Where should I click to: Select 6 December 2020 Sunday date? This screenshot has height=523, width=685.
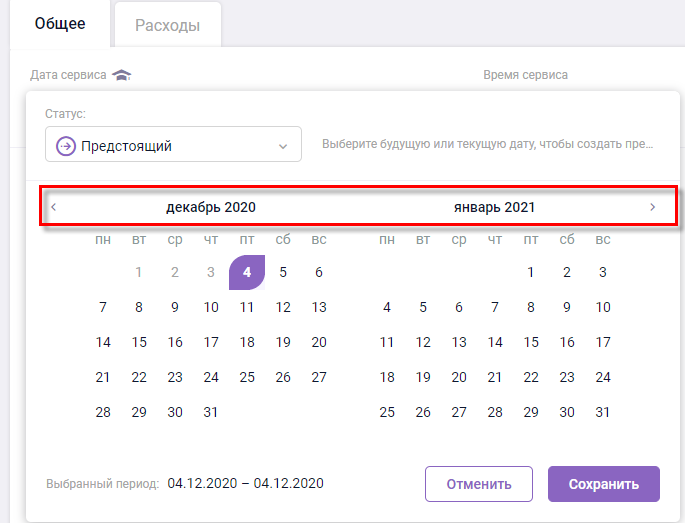coord(319,272)
